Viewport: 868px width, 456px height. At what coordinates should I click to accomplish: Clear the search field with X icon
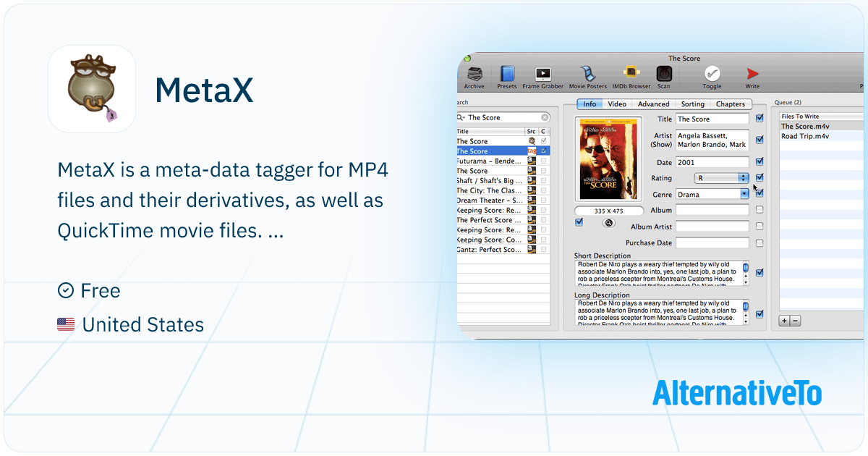pyautogui.click(x=545, y=117)
